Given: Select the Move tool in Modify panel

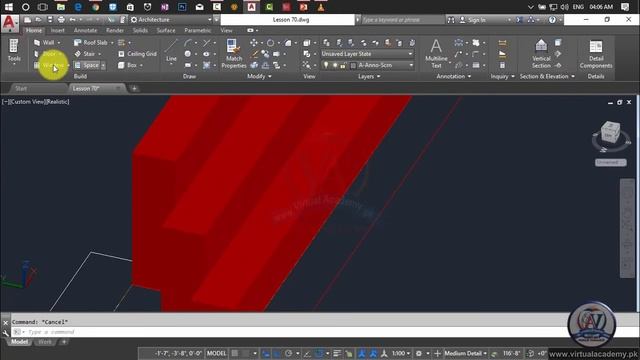Looking at the screenshot, I should coord(253,43).
